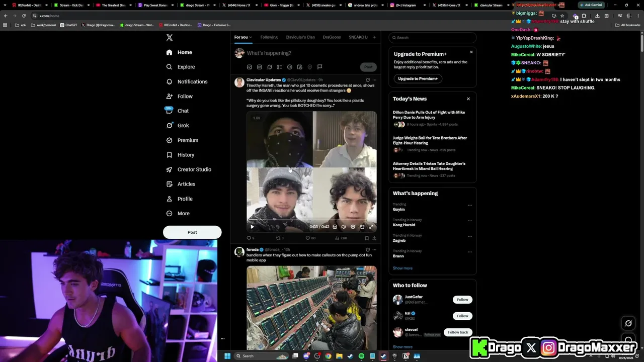Follow JustGafar
This screenshot has height=362, width=644.
462,300
